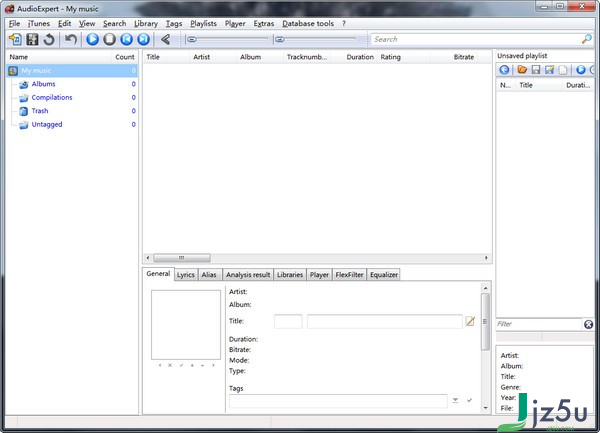Screen dimensions: 600x433
Task: Click the small track number field beside Title
Action: click(288, 321)
